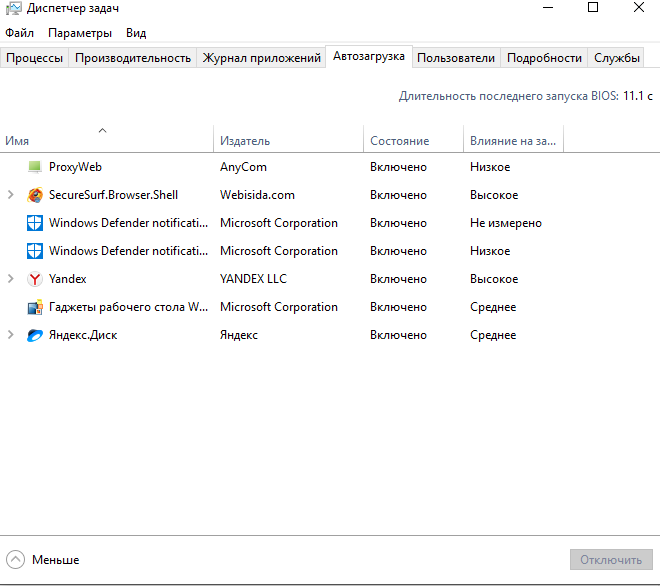Sort by the Влияние на за... column header
The height and width of the screenshot is (586, 660).
[513, 139]
